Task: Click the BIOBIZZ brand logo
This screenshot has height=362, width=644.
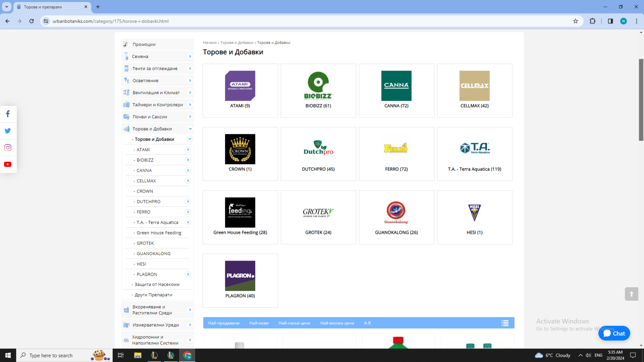Action: click(x=318, y=86)
